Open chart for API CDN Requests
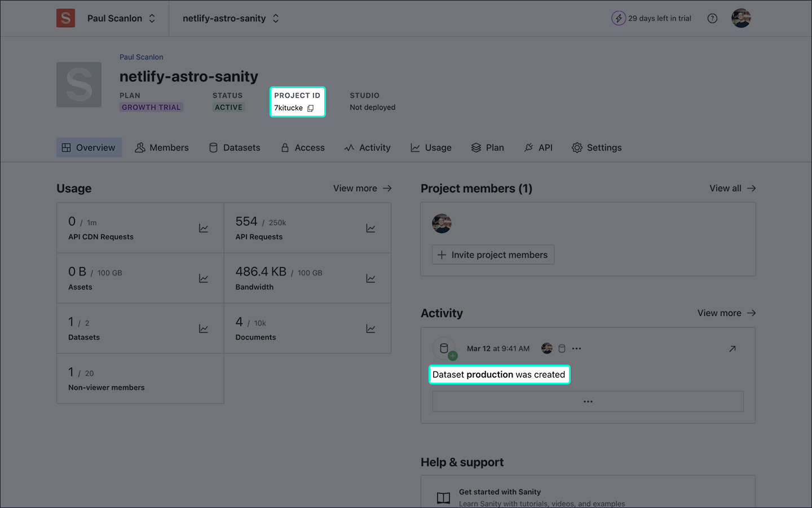Screen dimensions: 812x508 tap(204, 228)
